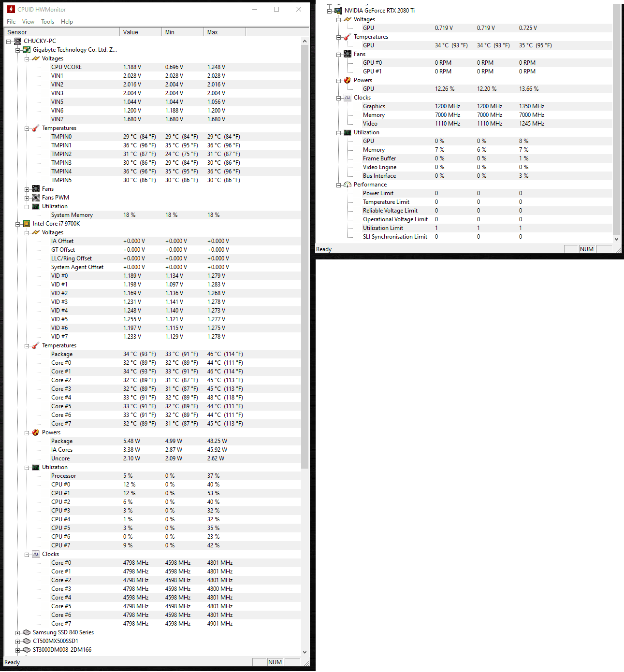
Task: Collapse the GPU Performance node
Action: [339, 185]
